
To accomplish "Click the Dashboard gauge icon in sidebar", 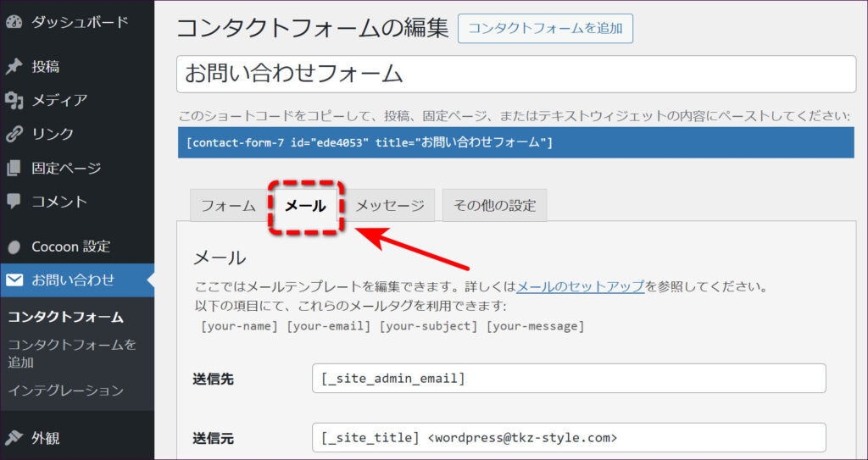I will [x=14, y=22].
